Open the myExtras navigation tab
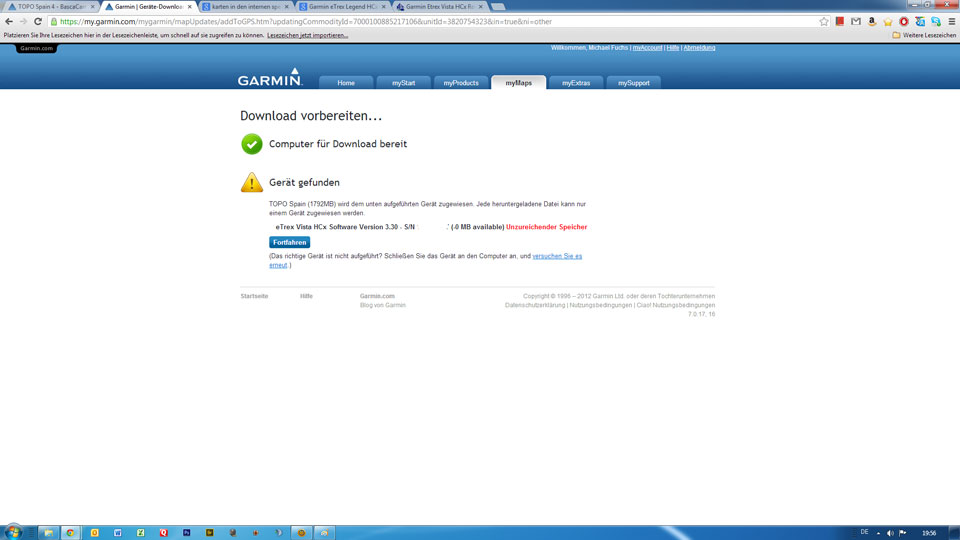Image resolution: width=960 pixels, height=540 pixels. point(576,83)
